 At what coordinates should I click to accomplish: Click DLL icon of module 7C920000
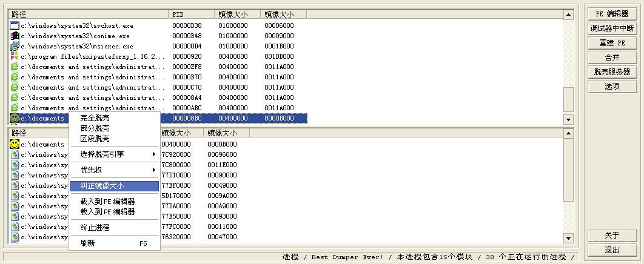tap(15, 154)
